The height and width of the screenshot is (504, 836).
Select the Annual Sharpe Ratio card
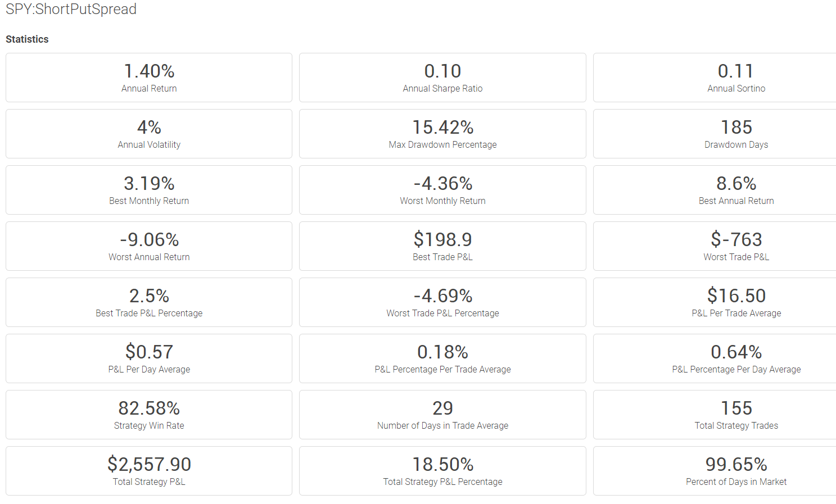442,78
